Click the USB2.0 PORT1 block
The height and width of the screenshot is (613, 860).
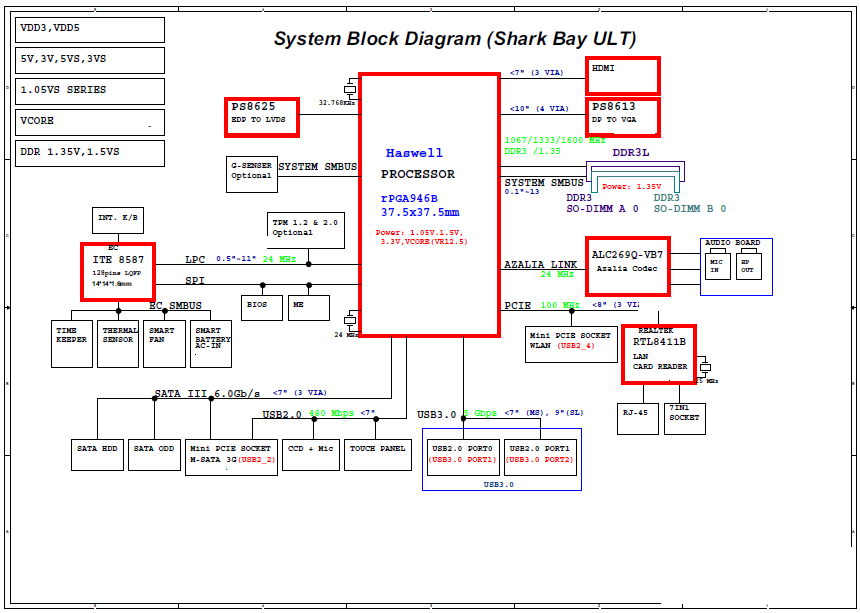coord(540,457)
